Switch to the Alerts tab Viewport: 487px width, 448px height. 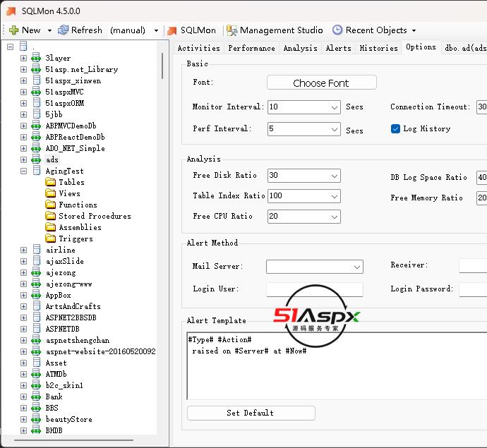(338, 48)
